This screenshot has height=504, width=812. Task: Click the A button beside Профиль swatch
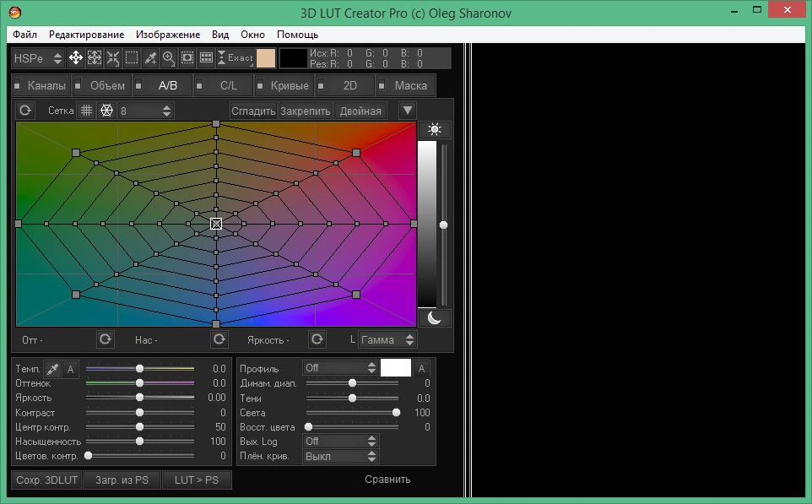(x=421, y=368)
